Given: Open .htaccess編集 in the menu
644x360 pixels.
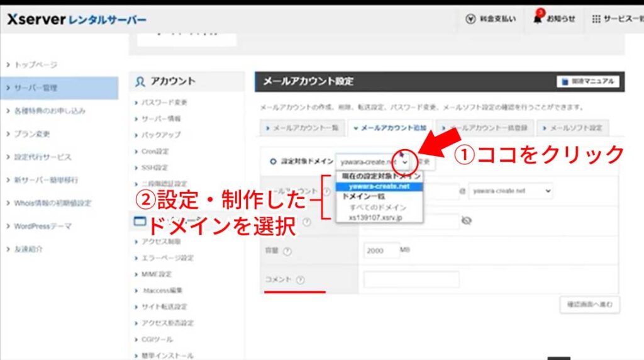Looking at the screenshot, I should point(162,290).
